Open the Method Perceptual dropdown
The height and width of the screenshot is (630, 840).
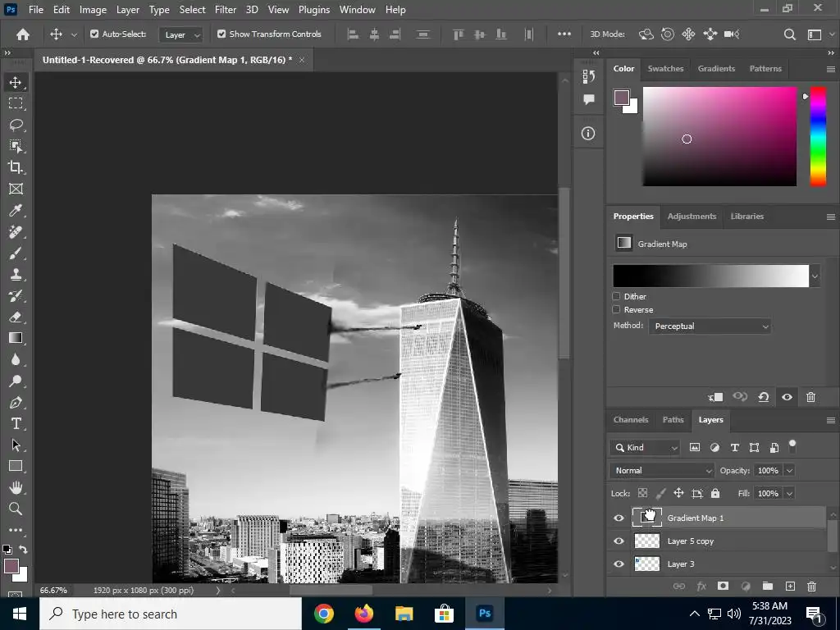coord(710,326)
